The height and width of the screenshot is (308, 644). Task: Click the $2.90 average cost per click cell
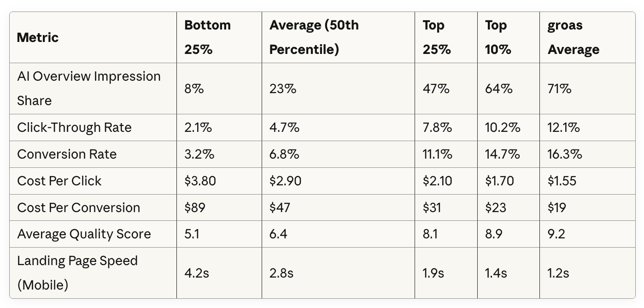coord(285,181)
